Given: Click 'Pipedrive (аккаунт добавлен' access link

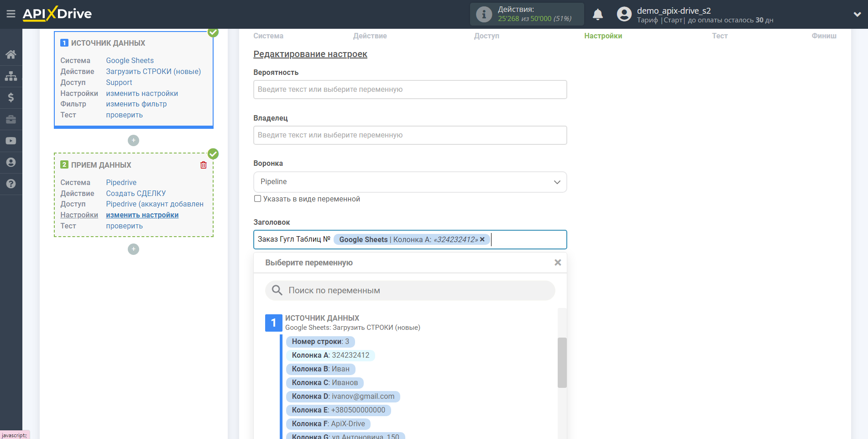Looking at the screenshot, I should tap(155, 204).
